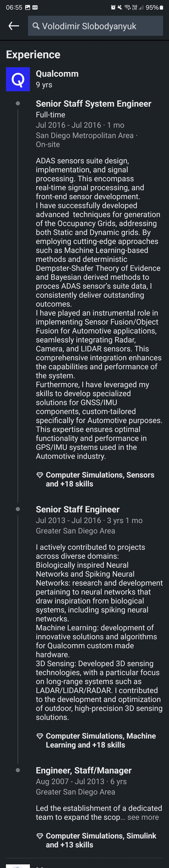Tap the skills diamond icon under Senior Staff Engineer
Viewport: 169px width, 868px height.
(40, 736)
